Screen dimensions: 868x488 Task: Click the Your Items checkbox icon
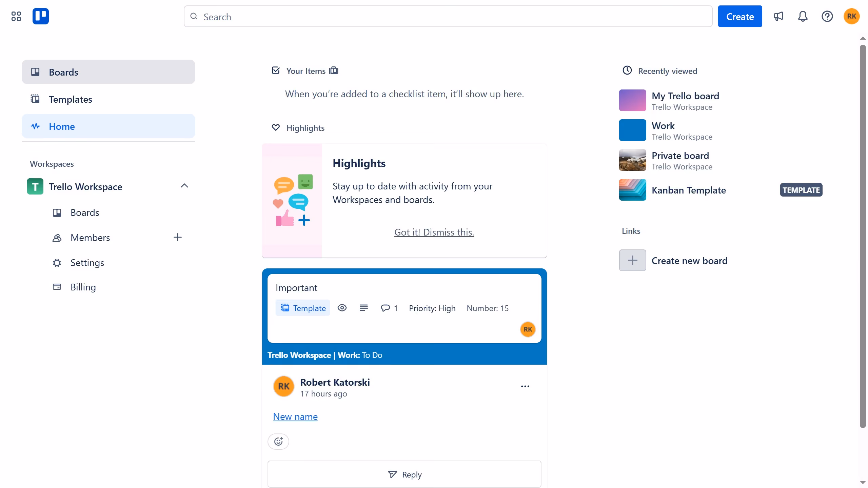[x=276, y=70]
